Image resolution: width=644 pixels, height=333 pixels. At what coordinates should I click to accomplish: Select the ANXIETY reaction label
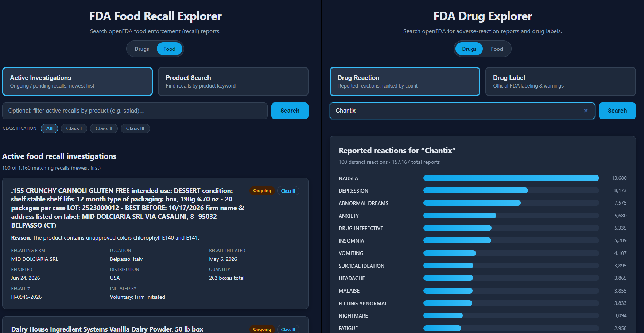click(x=349, y=216)
